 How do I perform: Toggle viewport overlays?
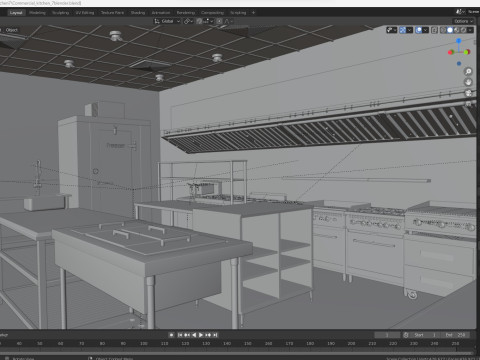point(419,30)
